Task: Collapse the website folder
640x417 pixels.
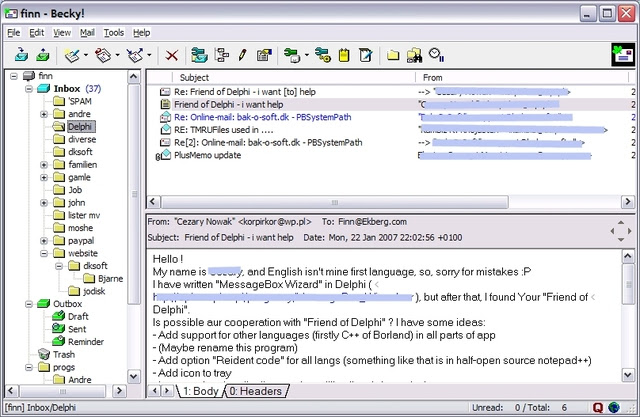Action: click(x=44, y=253)
